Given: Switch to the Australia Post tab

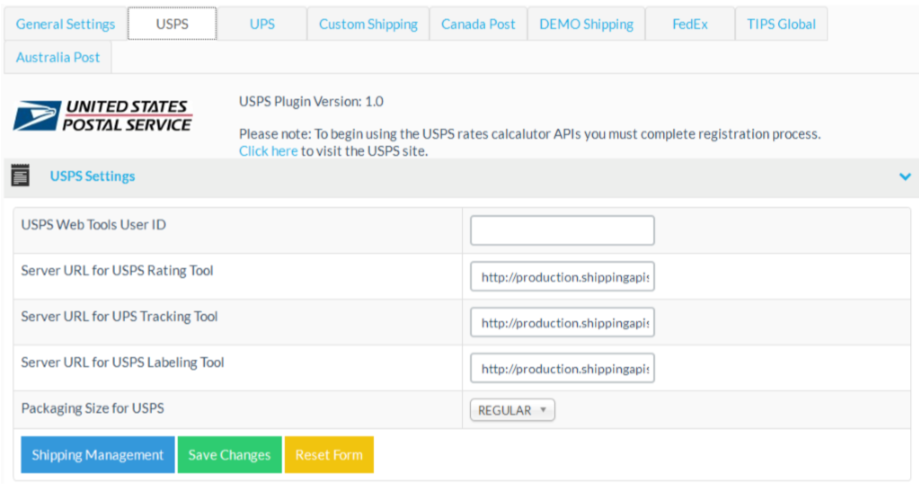Looking at the screenshot, I should (x=58, y=57).
